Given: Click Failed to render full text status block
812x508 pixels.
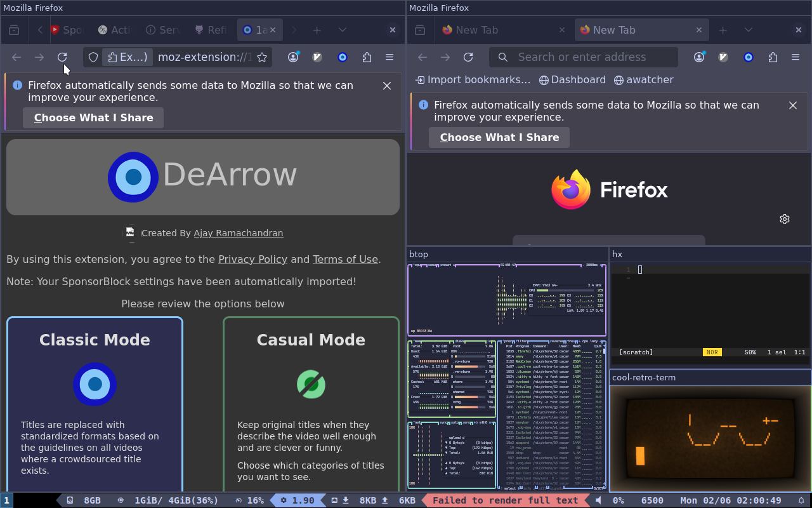Looking at the screenshot, I should click(x=505, y=500).
